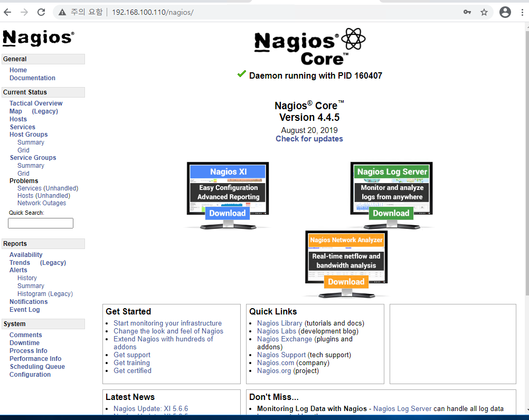The width and height of the screenshot is (529, 420).
Task: Open Change the look and feel of Nagios
Action: pos(168,331)
